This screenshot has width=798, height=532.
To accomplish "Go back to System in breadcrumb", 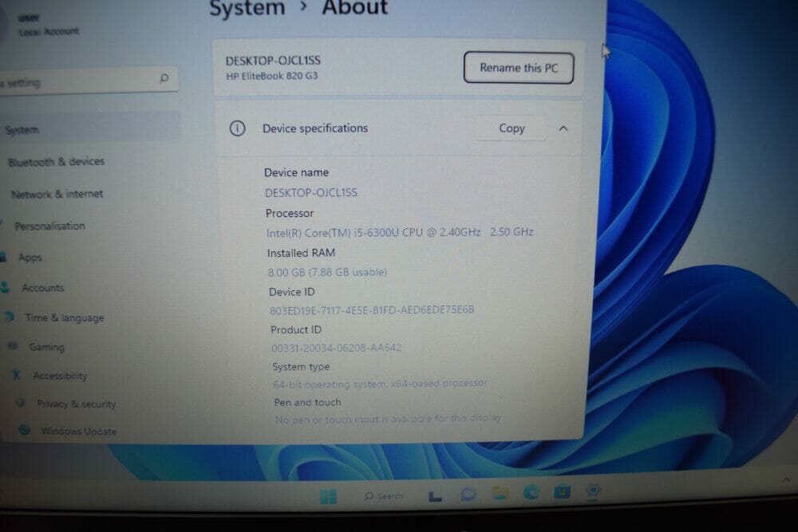I will (247, 8).
